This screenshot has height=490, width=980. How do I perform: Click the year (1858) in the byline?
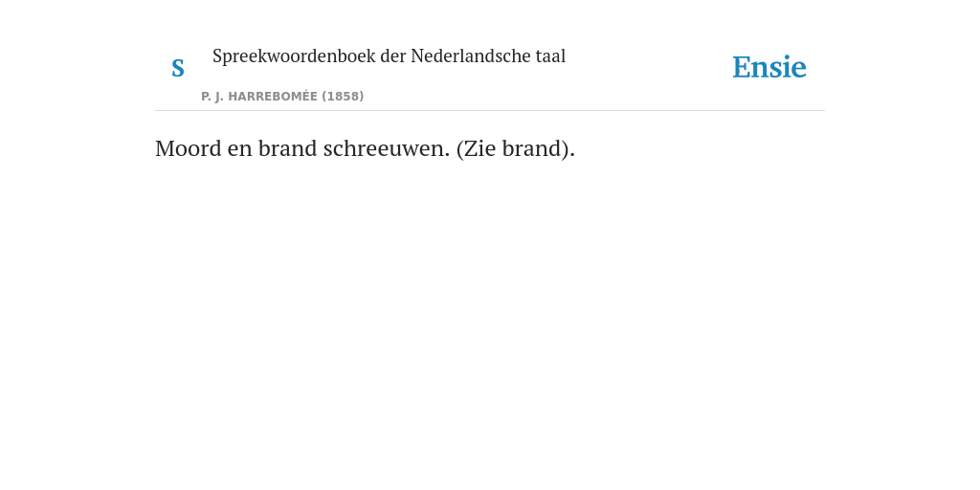(343, 97)
